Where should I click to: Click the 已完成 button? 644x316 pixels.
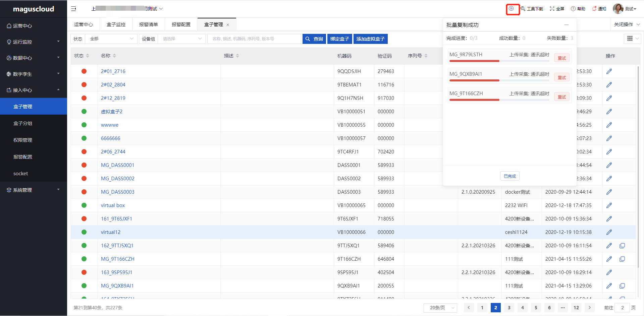click(x=510, y=176)
